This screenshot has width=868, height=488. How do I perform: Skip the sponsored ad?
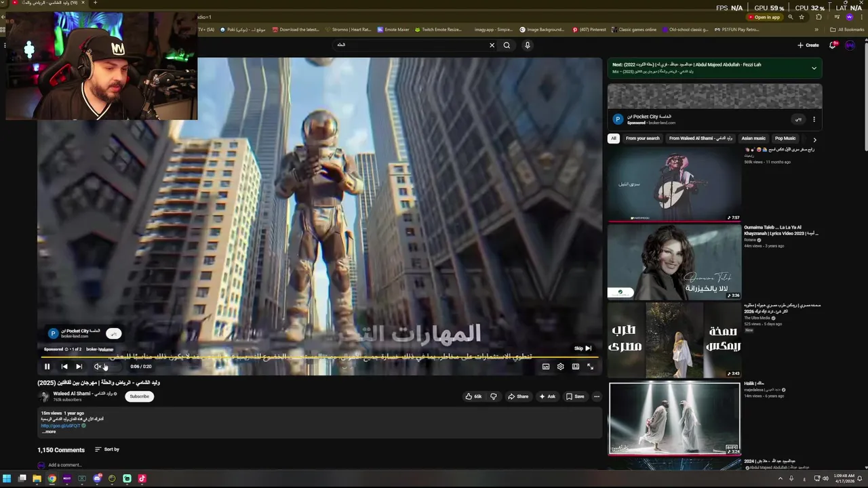coord(583,348)
